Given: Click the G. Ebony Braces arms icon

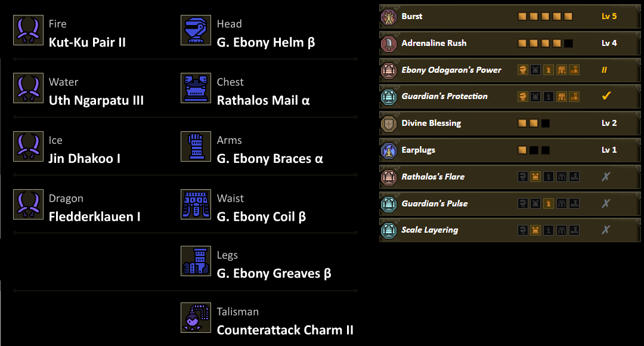Looking at the screenshot, I should [x=196, y=147].
